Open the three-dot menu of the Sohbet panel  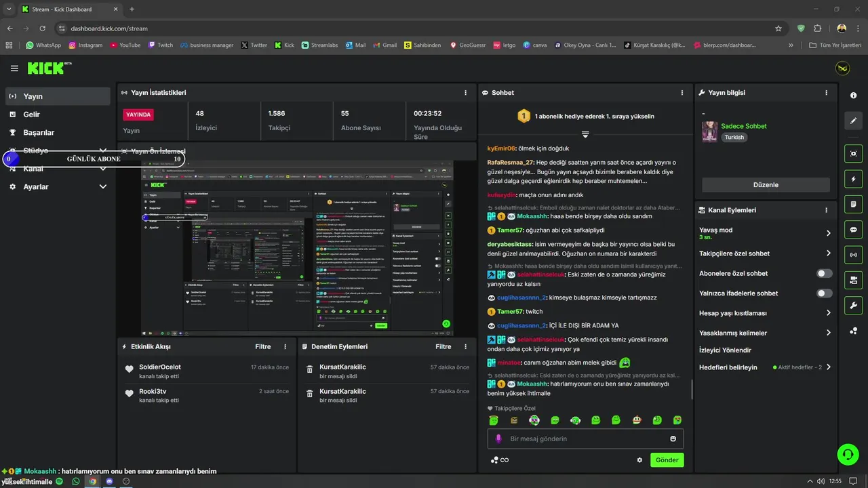coord(682,93)
